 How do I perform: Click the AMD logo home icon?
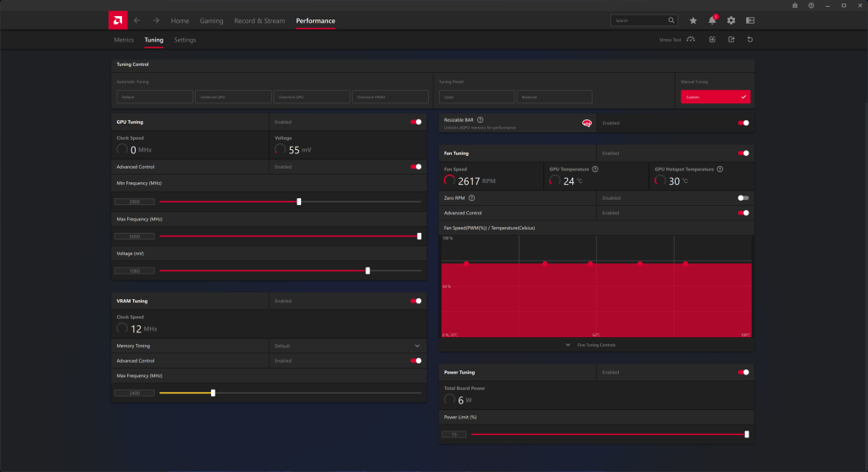point(118,20)
